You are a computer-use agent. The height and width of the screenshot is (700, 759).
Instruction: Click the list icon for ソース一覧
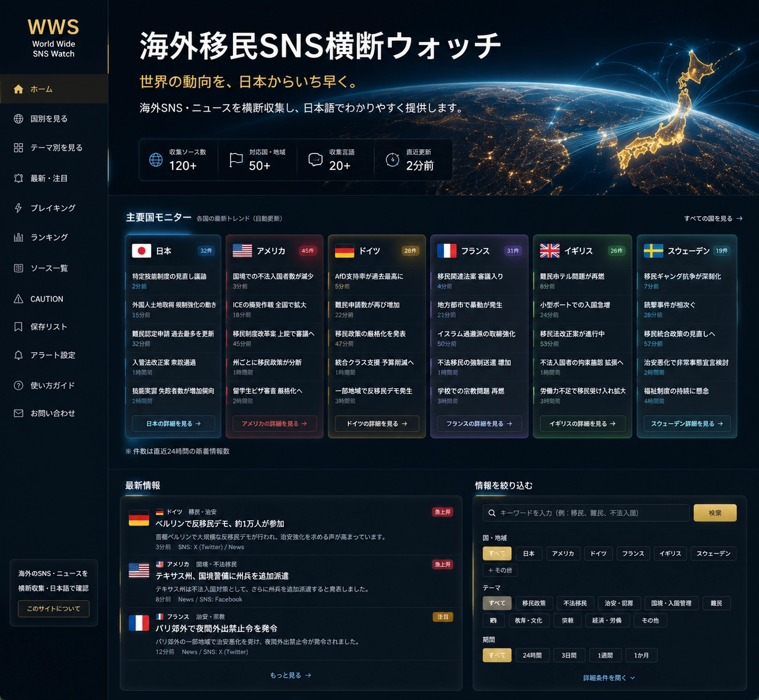click(19, 268)
